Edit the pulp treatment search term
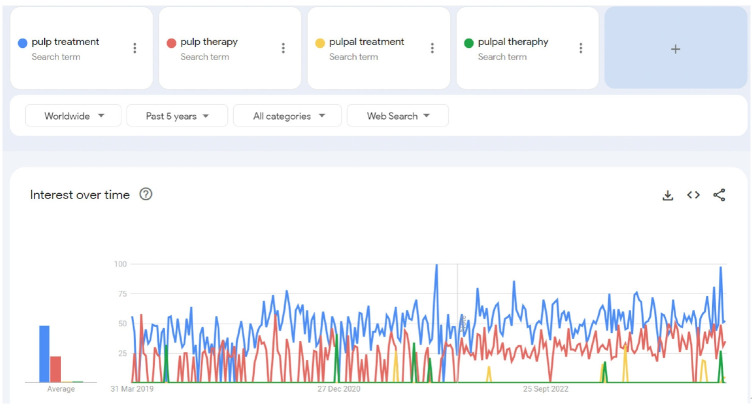The width and height of the screenshot is (752, 409). point(65,42)
